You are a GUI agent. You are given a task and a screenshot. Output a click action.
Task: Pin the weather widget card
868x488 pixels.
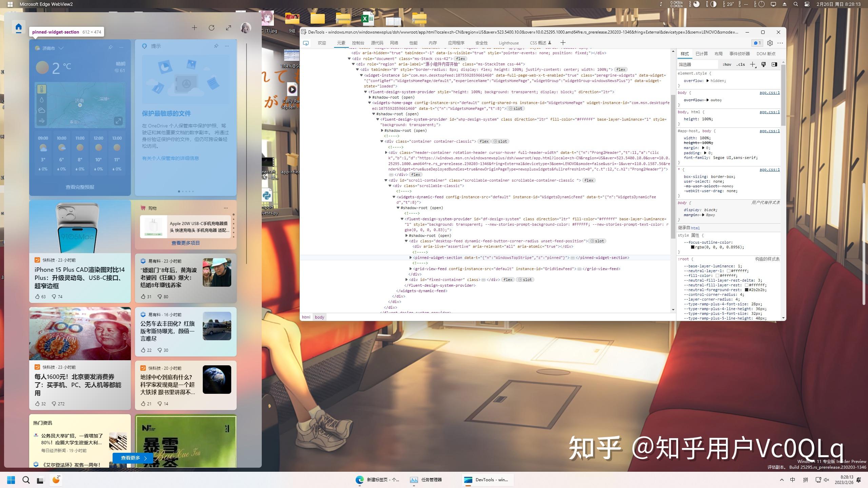[110, 47]
